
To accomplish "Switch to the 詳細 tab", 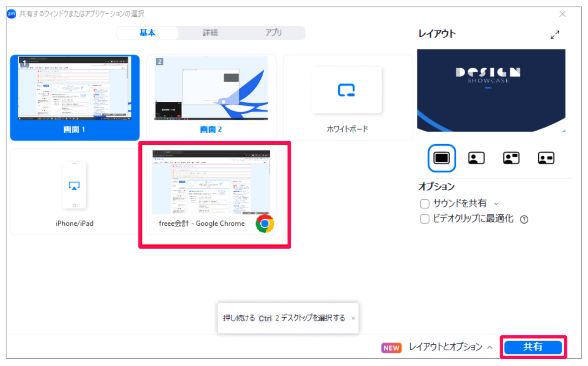I will click(210, 33).
